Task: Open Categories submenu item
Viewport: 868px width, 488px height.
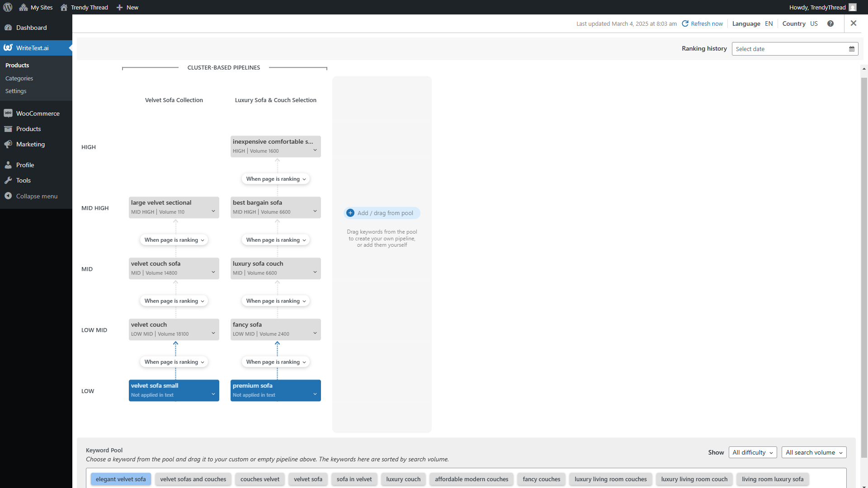Action: [19, 78]
